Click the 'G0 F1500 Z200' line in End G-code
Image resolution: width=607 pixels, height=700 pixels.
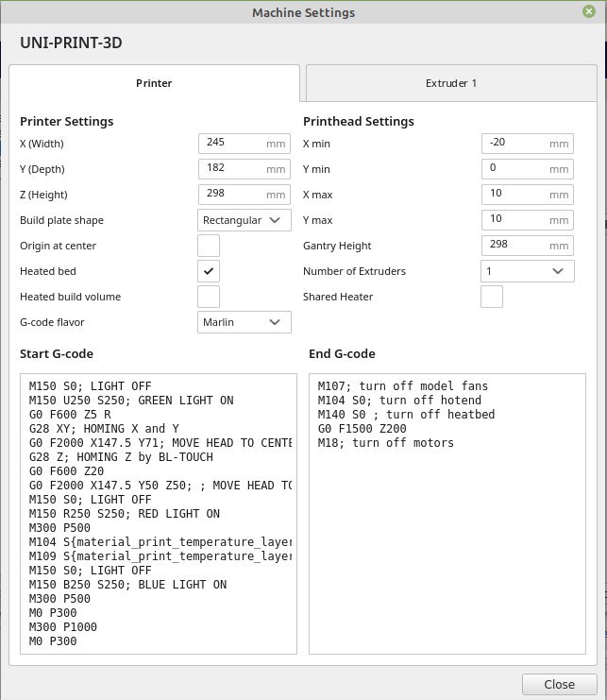click(362, 429)
